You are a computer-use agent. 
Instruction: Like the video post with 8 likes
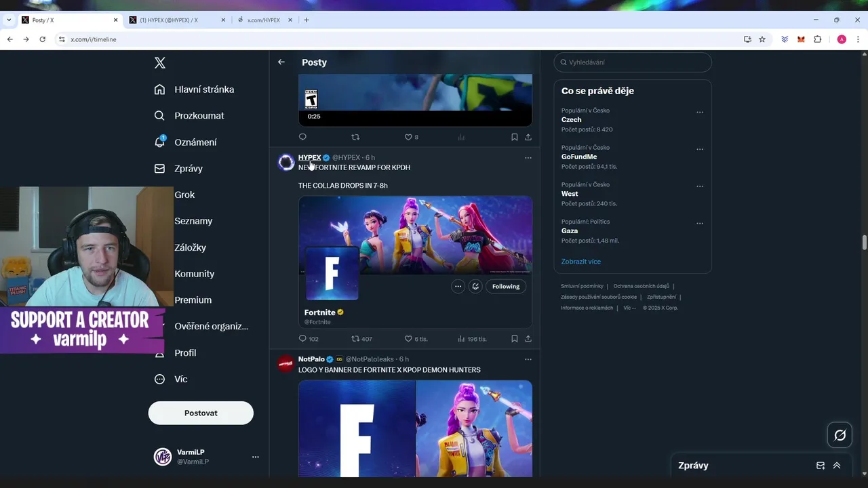click(x=411, y=137)
